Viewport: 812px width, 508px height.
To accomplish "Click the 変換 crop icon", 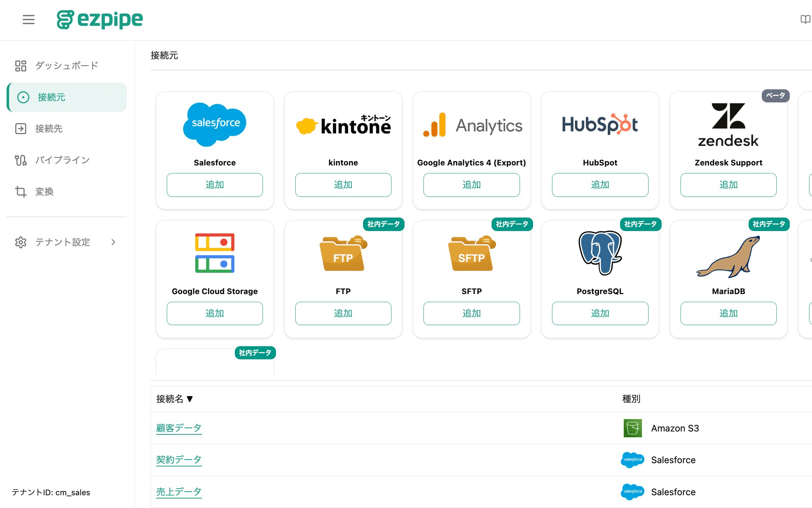I will click(21, 191).
